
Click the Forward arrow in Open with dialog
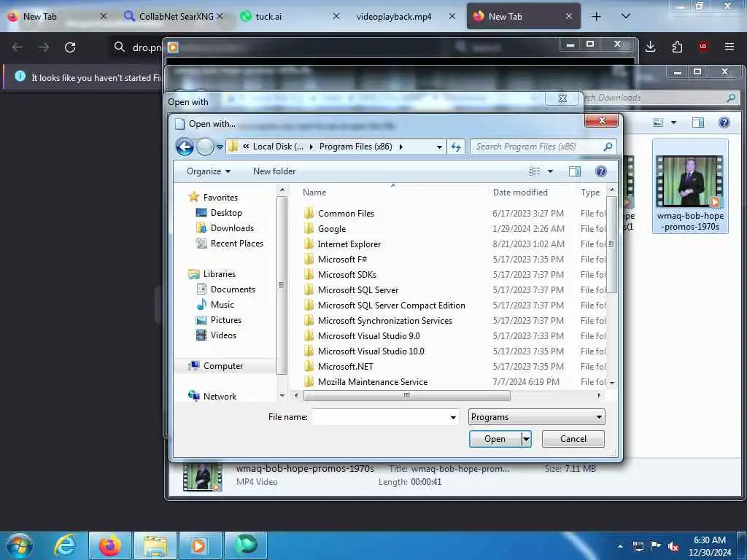[x=205, y=147]
